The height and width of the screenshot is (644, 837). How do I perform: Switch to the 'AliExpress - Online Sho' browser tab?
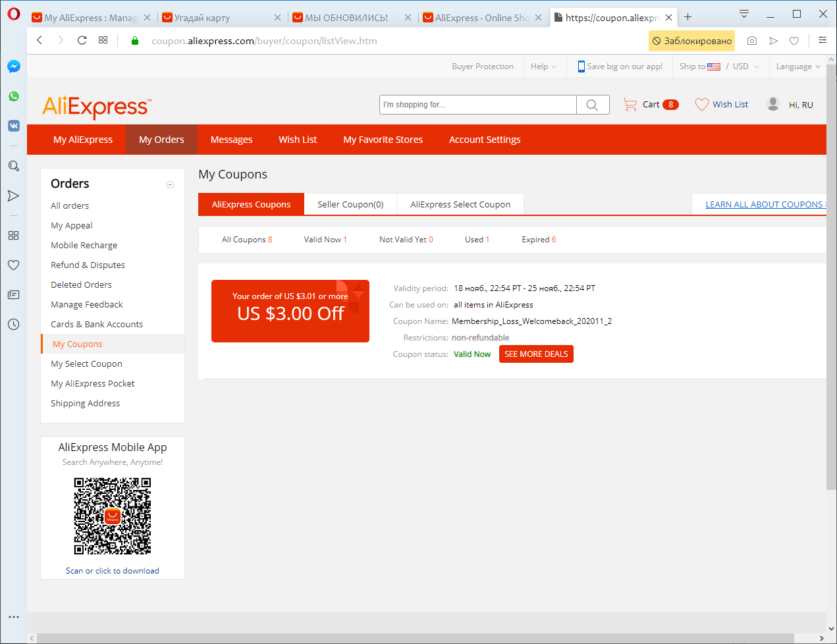point(482,18)
